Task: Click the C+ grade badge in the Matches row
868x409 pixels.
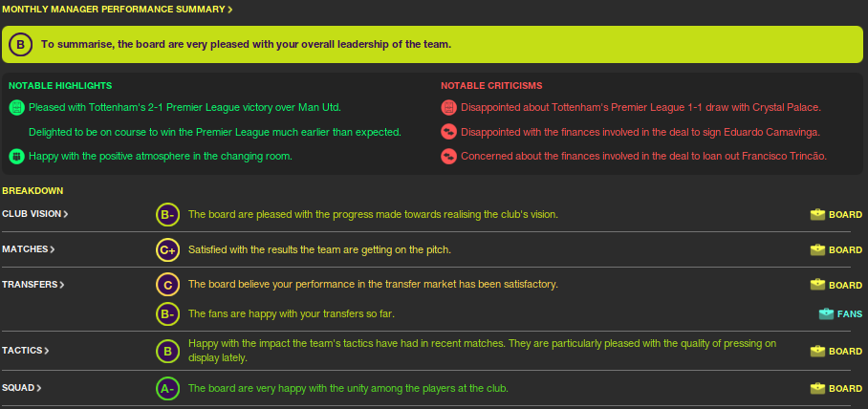Action: click(167, 249)
